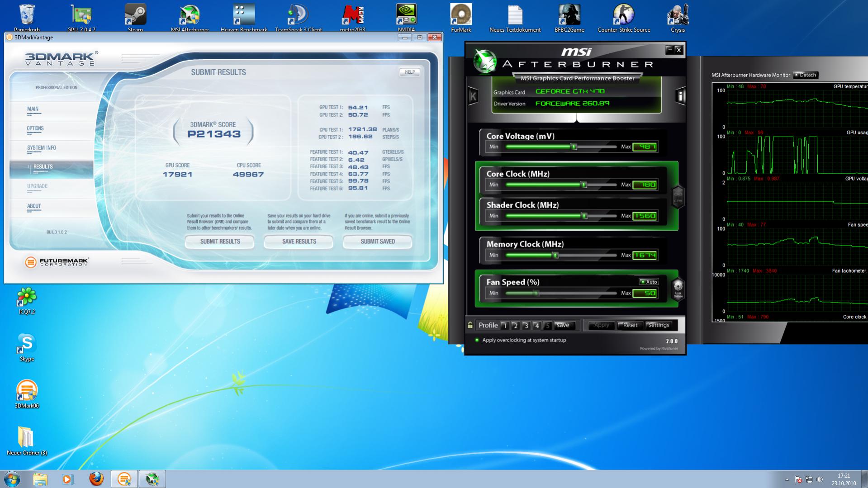Click the SAVE RESULTS button

pyautogui.click(x=299, y=242)
